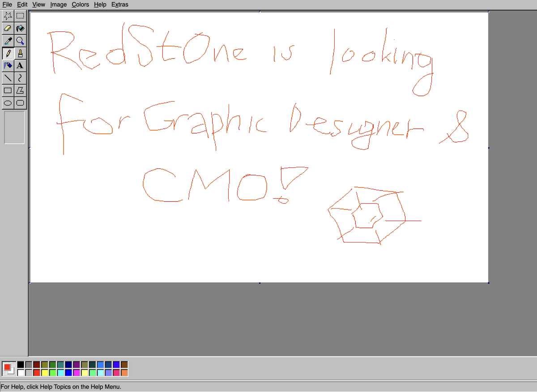Select the Rounded Rectangle tool
The height and width of the screenshot is (392, 537).
(20, 102)
